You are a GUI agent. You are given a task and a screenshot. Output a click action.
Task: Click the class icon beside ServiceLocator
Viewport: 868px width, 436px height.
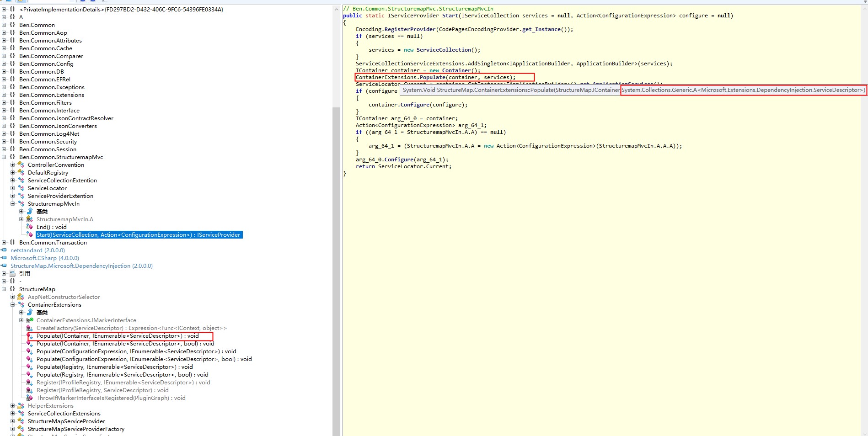click(x=21, y=188)
